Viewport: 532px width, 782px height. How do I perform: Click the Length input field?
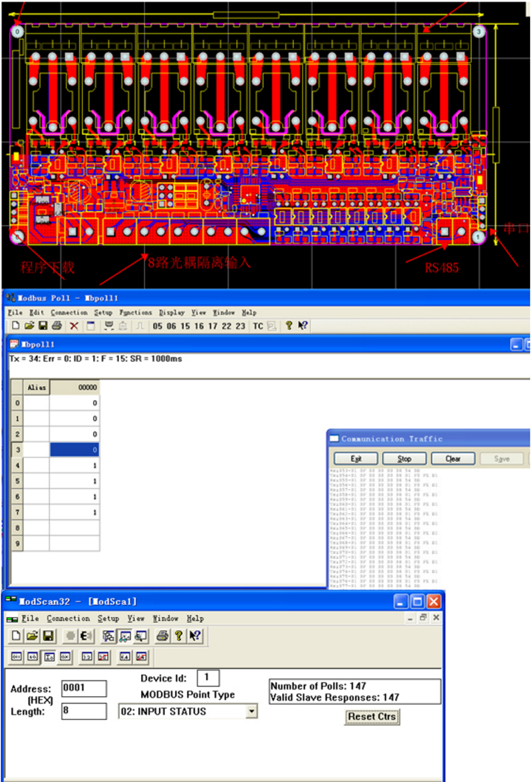(83, 711)
